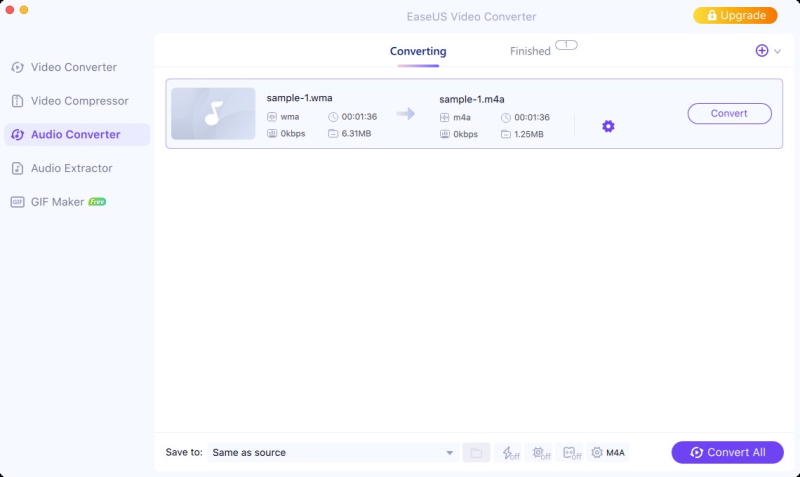Open the output folder icon
The width and height of the screenshot is (800, 477).
pos(476,453)
